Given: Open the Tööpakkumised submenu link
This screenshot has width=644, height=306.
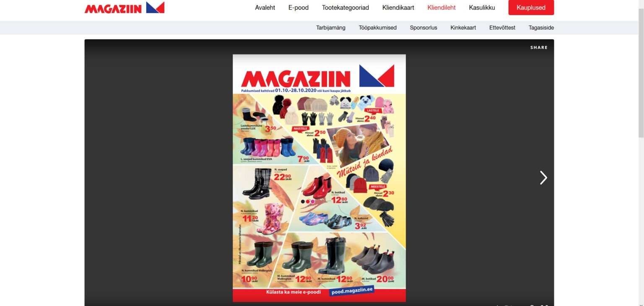Looking at the screenshot, I should [378, 28].
